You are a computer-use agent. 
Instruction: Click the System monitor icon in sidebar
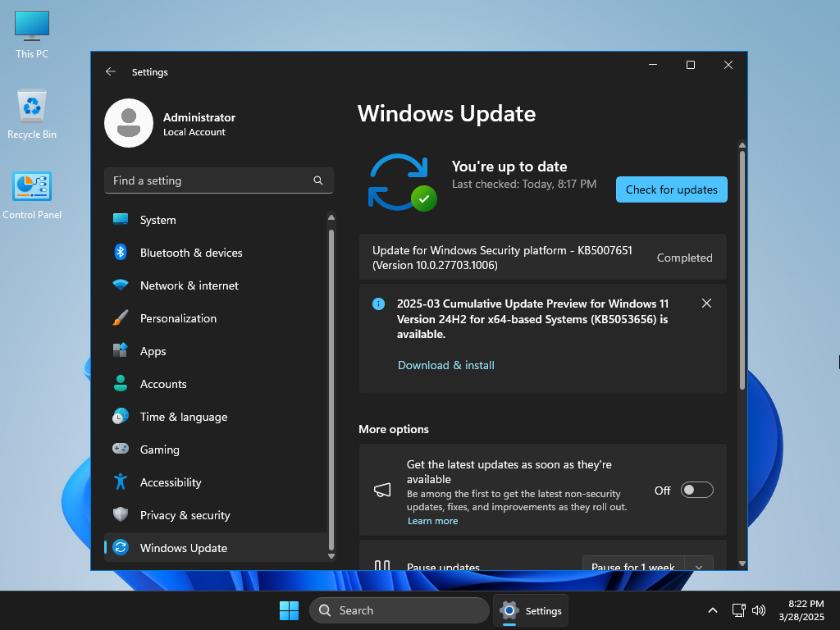[121, 219]
